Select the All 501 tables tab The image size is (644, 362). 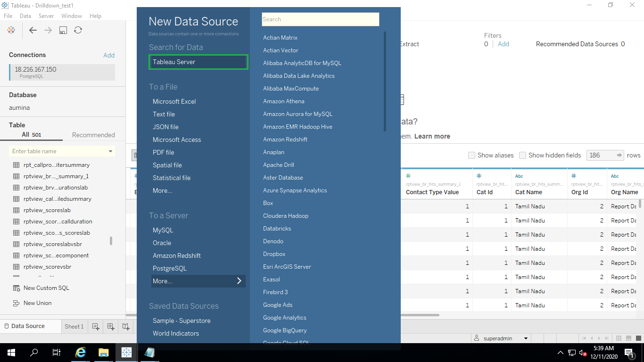point(32,135)
